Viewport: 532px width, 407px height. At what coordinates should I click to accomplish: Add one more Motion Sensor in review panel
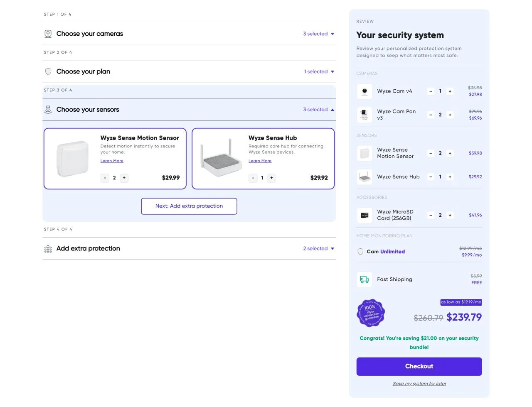coord(450,153)
